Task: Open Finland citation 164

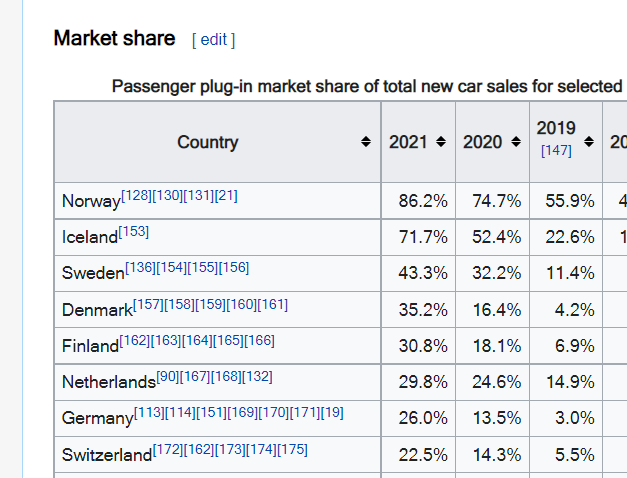Action: click(197, 340)
